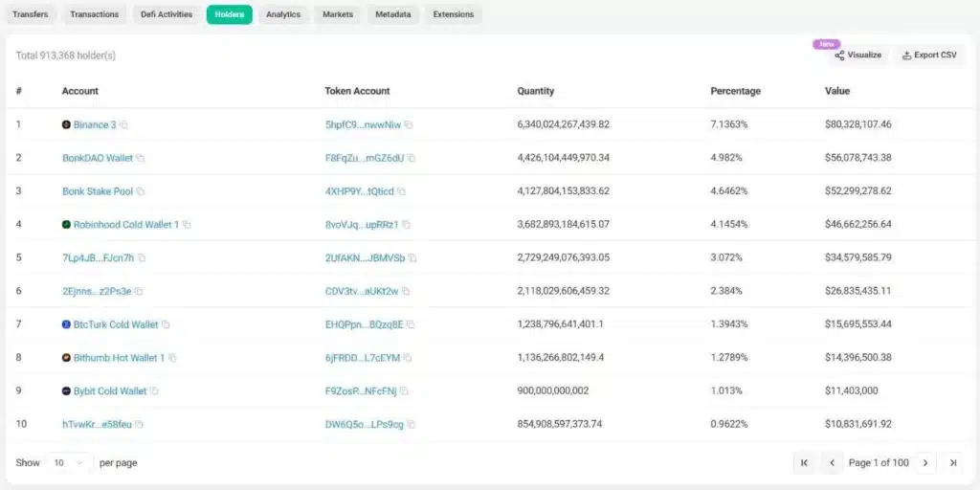
Task: Jump to the last holders page
Action: (953, 462)
